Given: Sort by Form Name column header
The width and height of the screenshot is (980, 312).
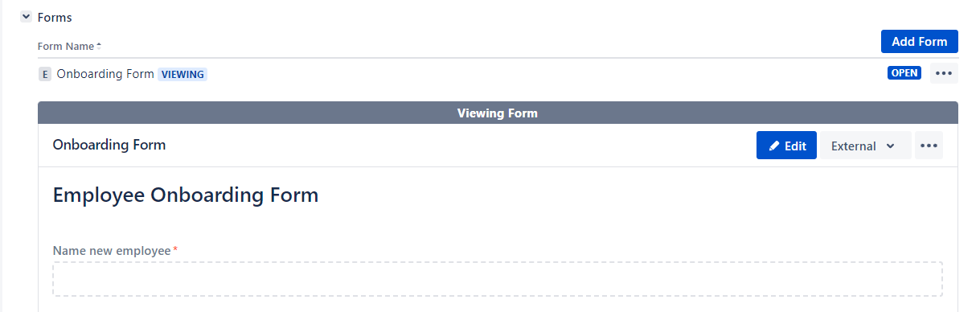Looking at the screenshot, I should (66, 47).
